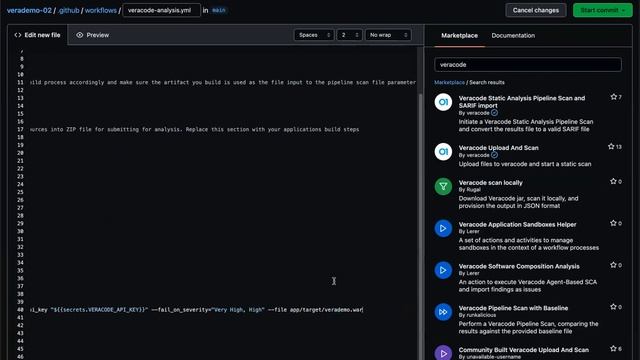640x360 pixels.
Task: Star Community Built Veracode Upload And Scan
Action: 613,348
